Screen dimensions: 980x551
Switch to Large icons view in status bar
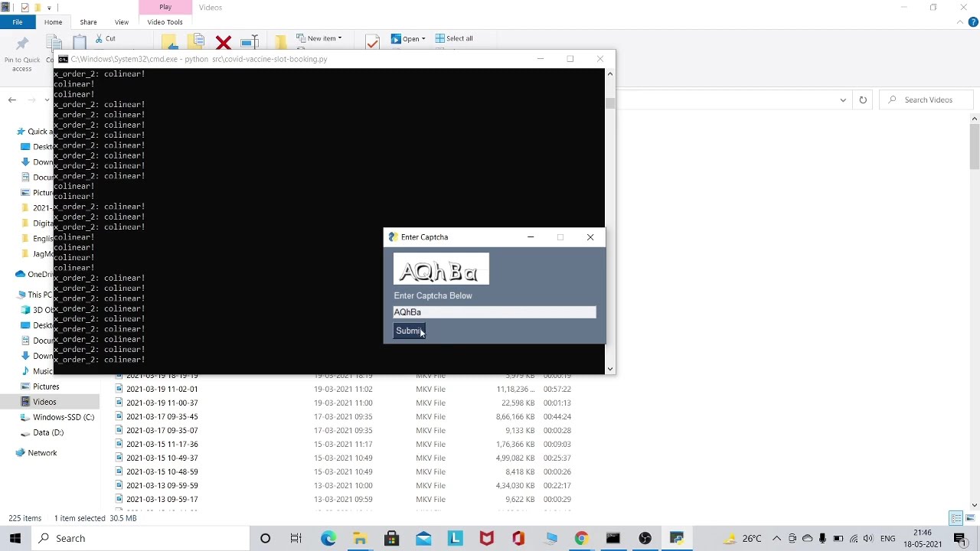point(970,519)
